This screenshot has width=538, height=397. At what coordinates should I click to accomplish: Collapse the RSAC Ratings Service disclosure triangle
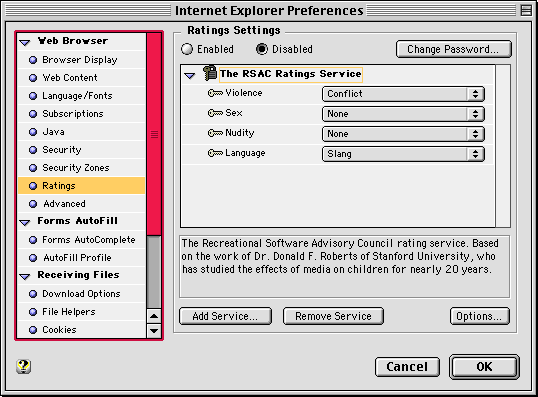(x=189, y=75)
